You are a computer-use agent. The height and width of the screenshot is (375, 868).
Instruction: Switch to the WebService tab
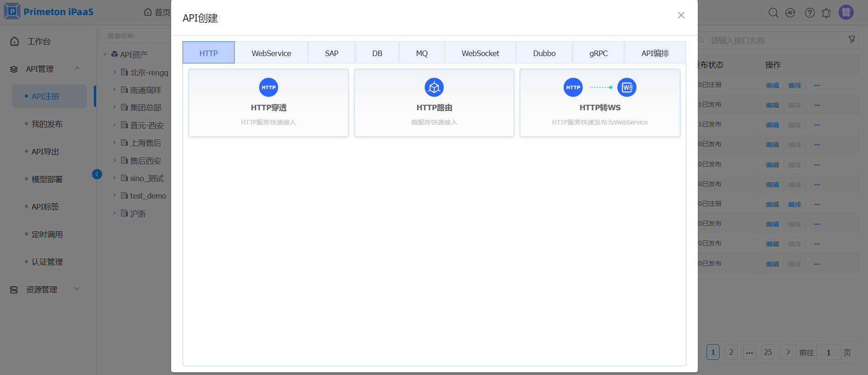point(271,53)
